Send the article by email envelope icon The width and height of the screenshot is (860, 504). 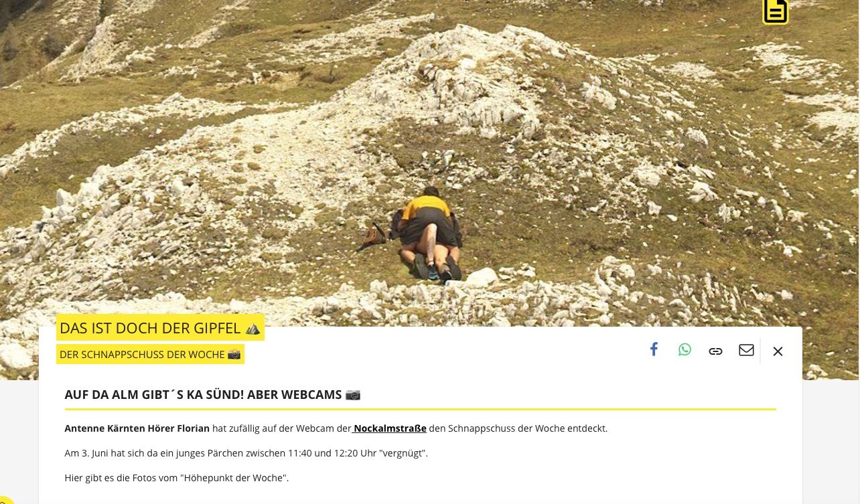tap(746, 349)
